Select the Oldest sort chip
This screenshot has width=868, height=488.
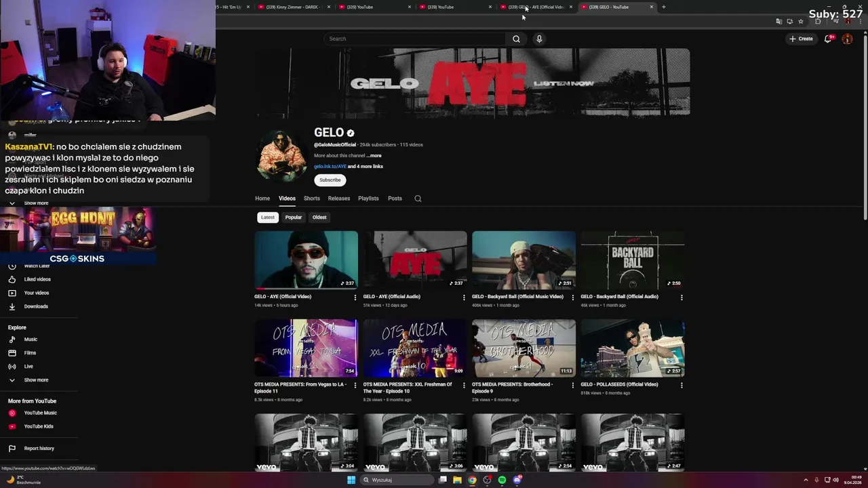(319, 218)
